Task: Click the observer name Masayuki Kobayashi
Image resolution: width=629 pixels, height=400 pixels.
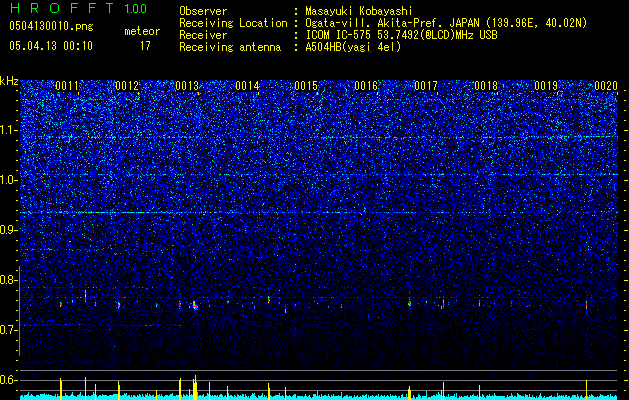Action: (358, 12)
